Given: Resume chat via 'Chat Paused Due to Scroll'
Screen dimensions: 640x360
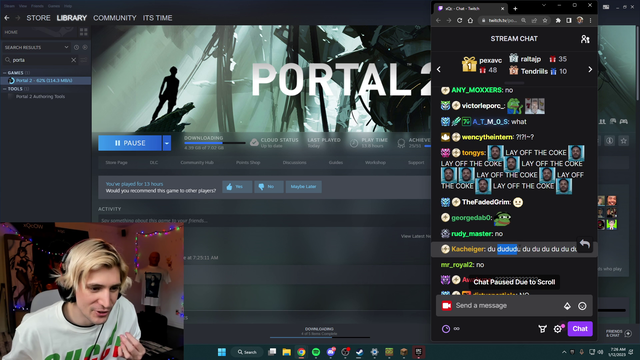Looking at the screenshot, I should click(x=514, y=282).
